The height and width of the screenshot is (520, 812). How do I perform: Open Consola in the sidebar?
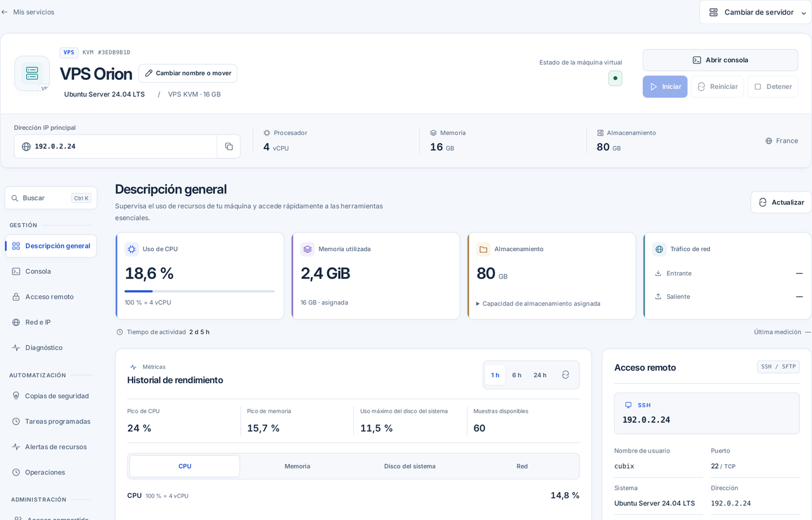[x=51, y=271]
